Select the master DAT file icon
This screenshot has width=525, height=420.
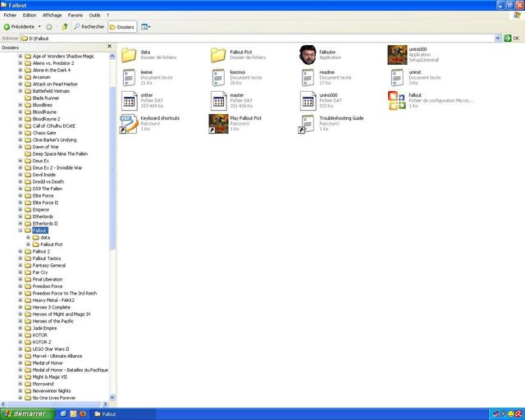click(x=218, y=100)
